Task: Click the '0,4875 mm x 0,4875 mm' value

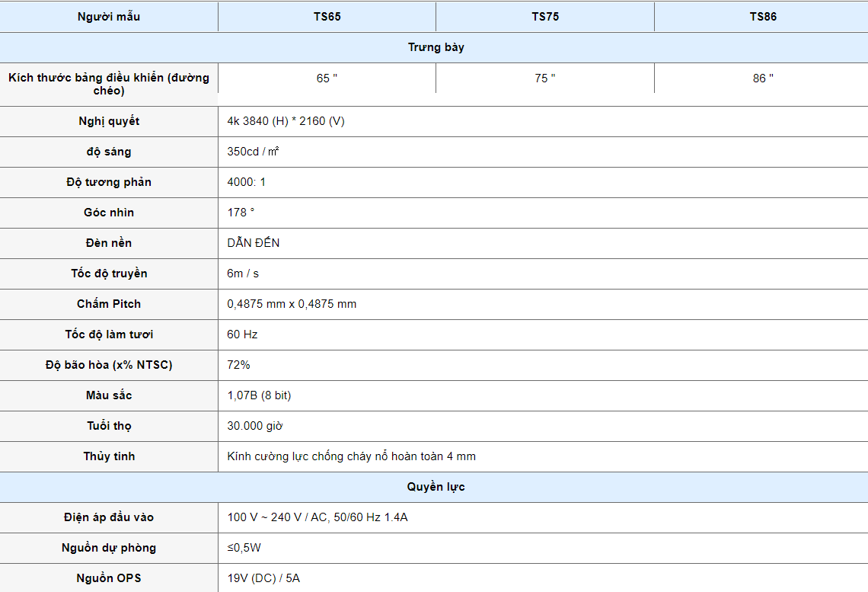Action: [x=292, y=304]
